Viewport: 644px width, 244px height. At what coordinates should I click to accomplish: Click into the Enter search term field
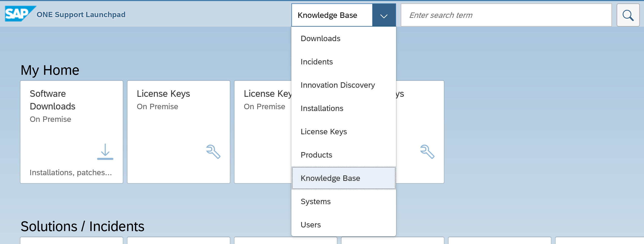[x=506, y=15]
